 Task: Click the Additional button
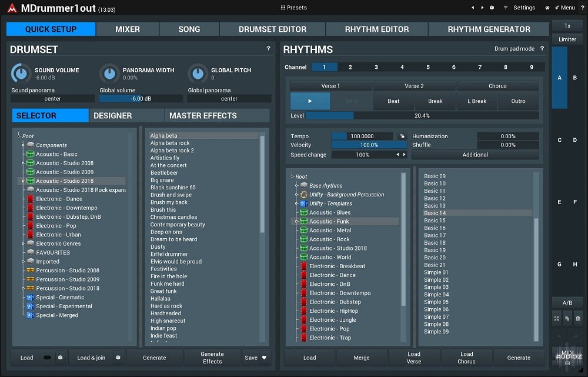(475, 155)
